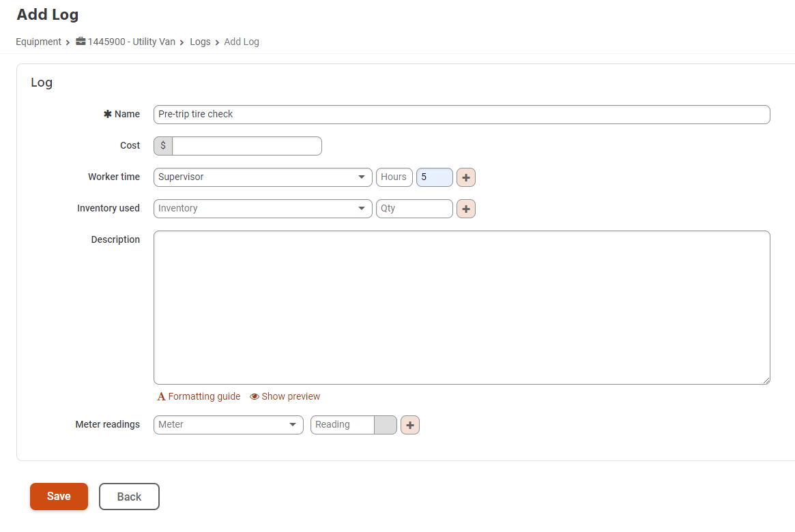This screenshot has height=532, width=795.
Task: Click inside the Cost input
Action: pos(246,145)
